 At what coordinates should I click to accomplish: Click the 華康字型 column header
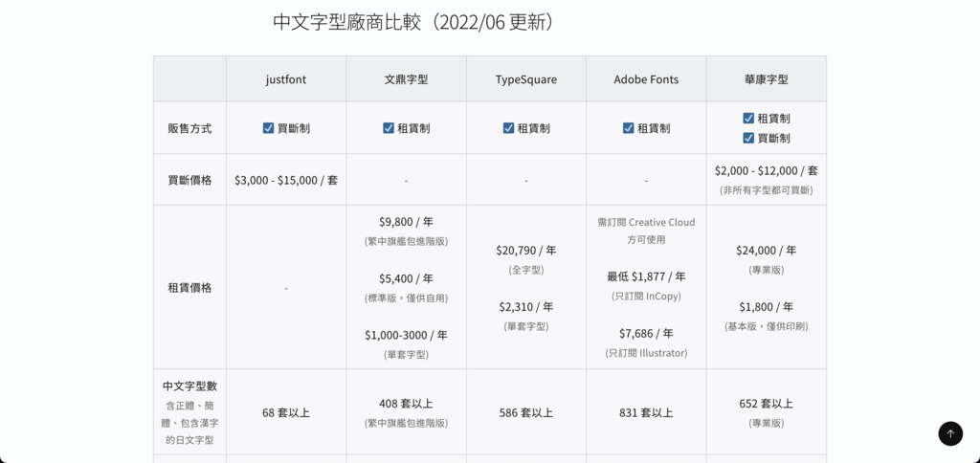coord(767,79)
